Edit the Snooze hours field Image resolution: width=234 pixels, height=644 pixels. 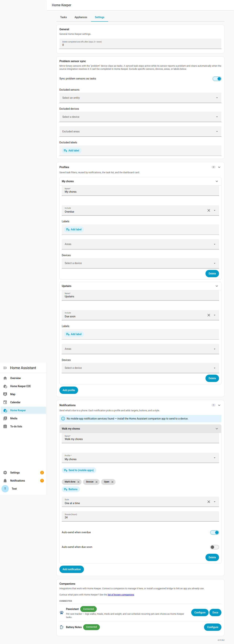click(x=140, y=516)
